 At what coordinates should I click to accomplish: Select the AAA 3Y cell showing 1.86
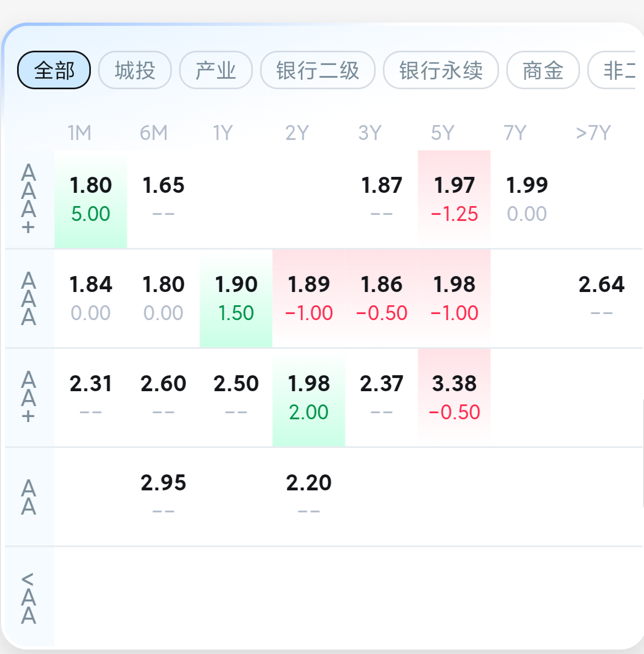click(382, 299)
